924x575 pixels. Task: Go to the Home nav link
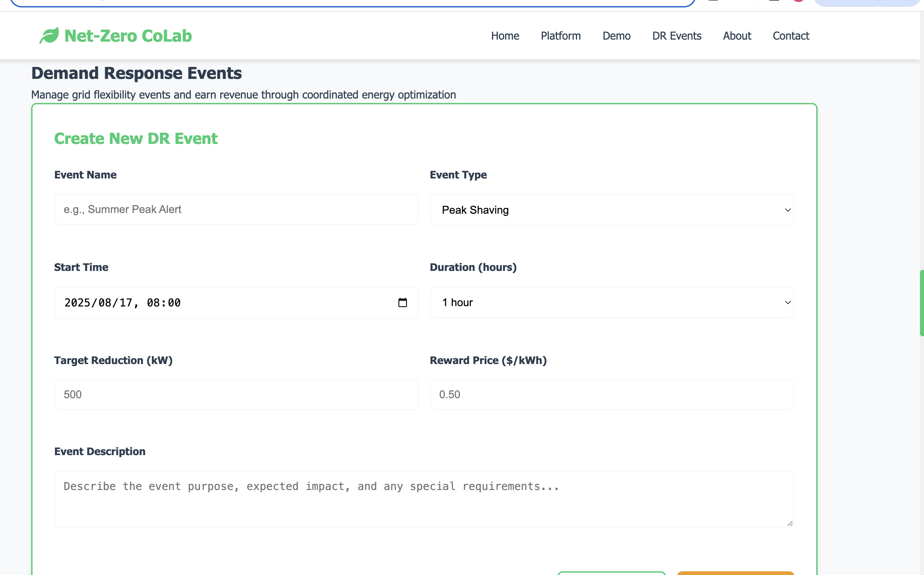pos(505,36)
